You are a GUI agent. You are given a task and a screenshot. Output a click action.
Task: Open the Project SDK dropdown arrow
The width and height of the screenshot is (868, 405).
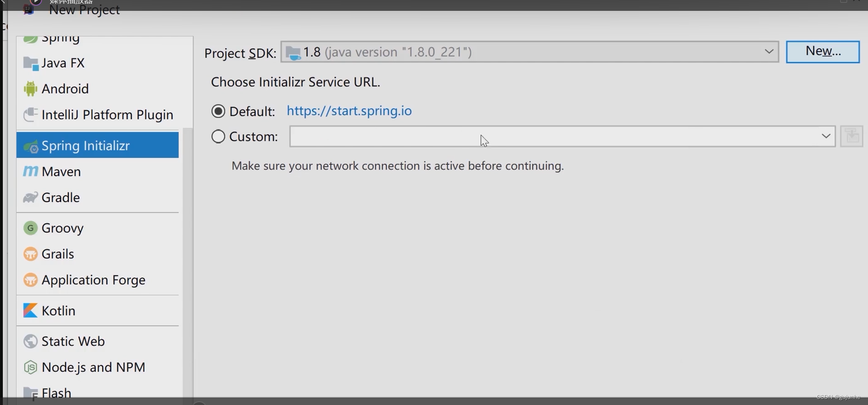[x=769, y=51]
